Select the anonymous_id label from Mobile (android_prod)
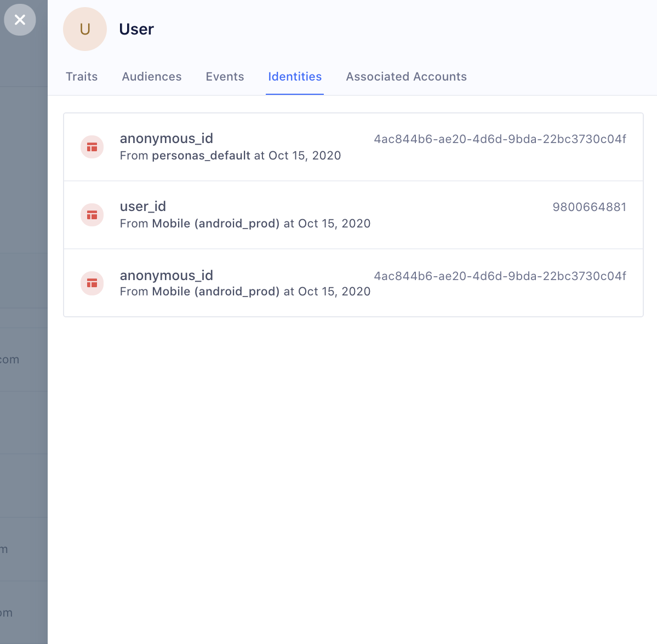The height and width of the screenshot is (644, 657). pyautogui.click(x=167, y=276)
